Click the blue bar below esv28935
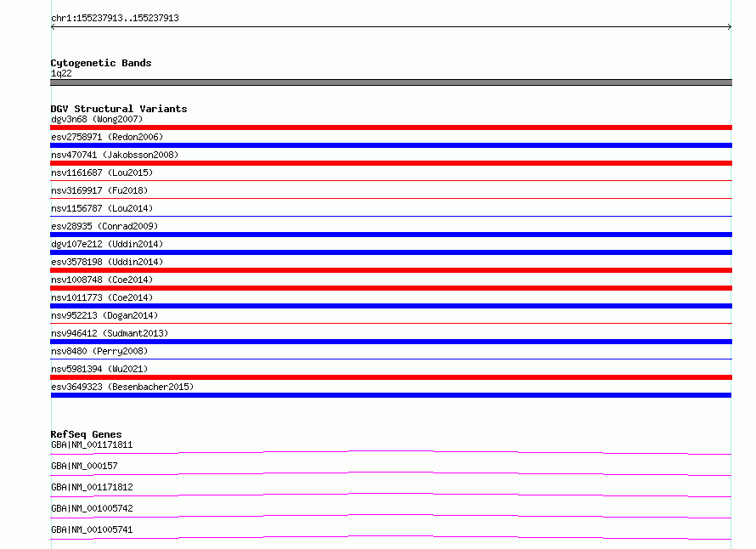This screenshot has width=756, height=549. 391,235
